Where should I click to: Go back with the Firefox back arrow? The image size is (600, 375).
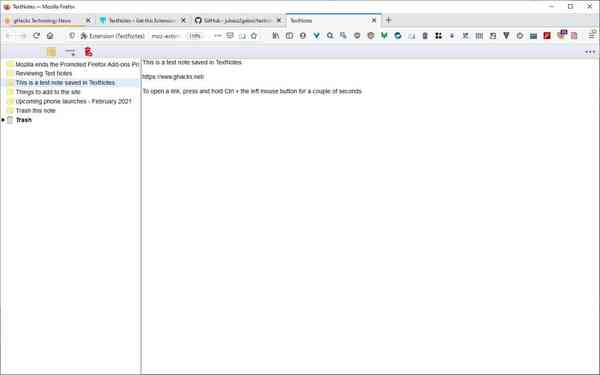pos(9,36)
